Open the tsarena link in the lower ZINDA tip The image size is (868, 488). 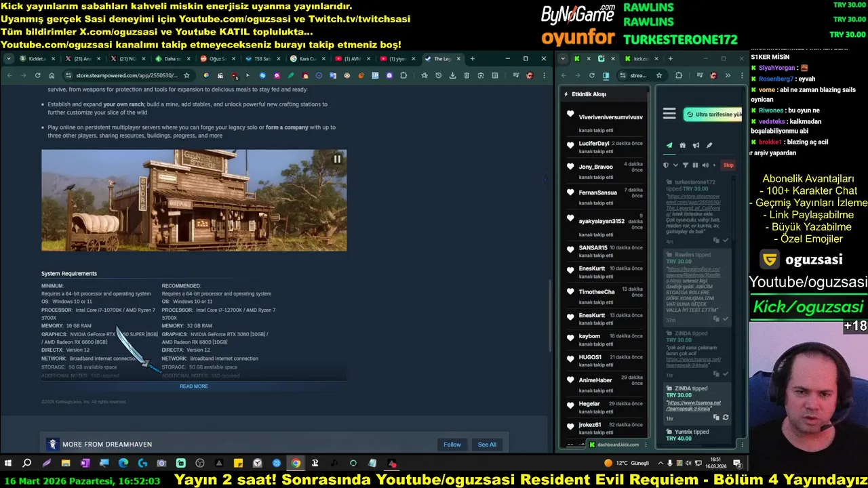pos(693,405)
